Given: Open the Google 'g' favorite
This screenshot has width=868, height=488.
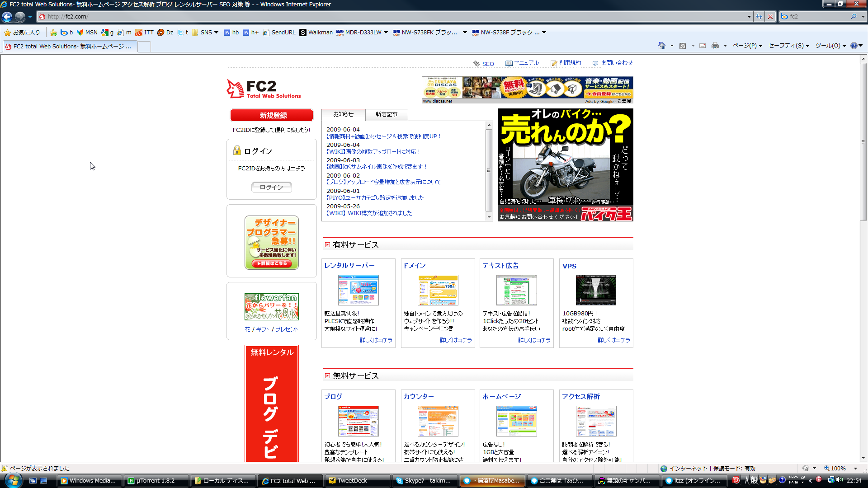Looking at the screenshot, I should [x=108, y=33].
